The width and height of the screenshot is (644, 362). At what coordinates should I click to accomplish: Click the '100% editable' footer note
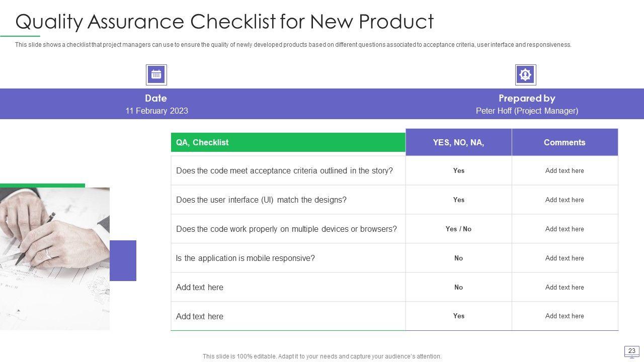click(322, 356)
